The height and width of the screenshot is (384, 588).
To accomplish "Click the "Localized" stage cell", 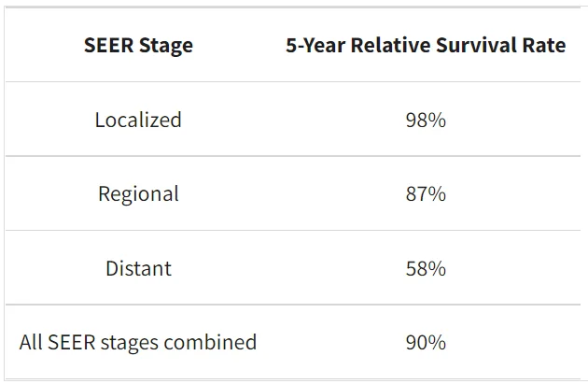I will (x=138, y=120).
